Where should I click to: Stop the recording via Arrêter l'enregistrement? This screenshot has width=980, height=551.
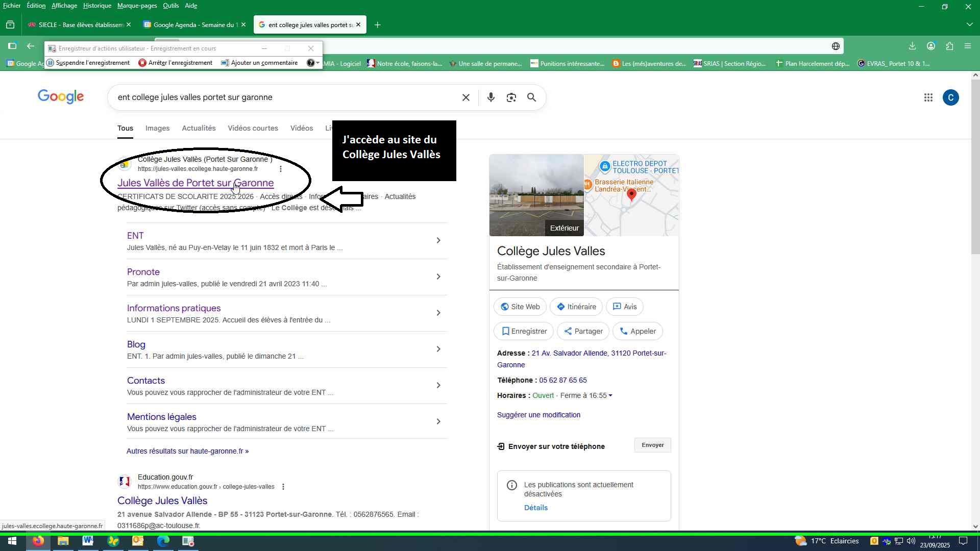pyautogui.click(x=176, y=63)
